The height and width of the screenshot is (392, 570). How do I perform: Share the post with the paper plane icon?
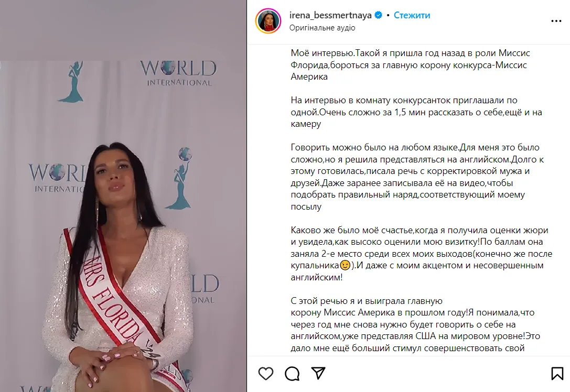[x=318, y=373]
